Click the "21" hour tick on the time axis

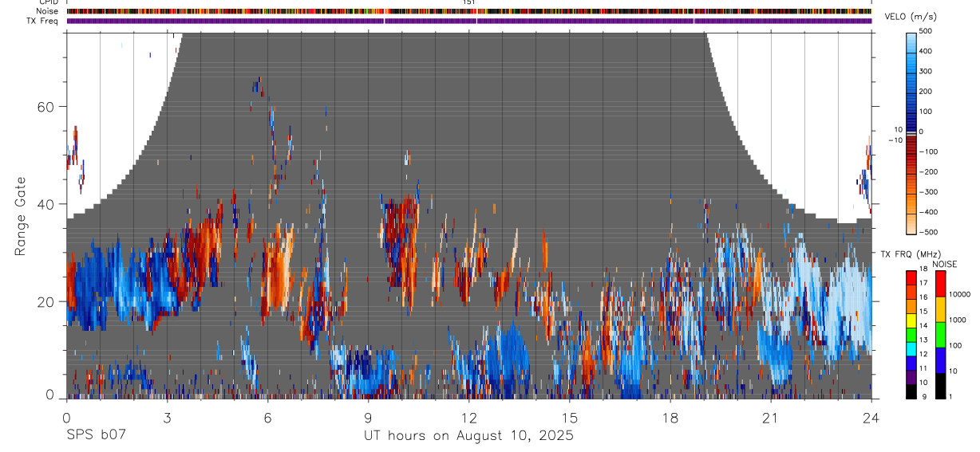[x=771, y=418]
